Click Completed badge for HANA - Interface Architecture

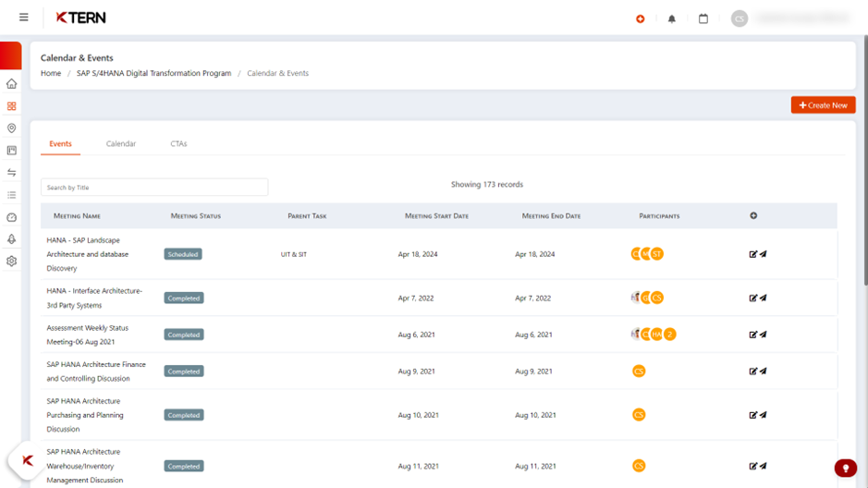[184, 298]
